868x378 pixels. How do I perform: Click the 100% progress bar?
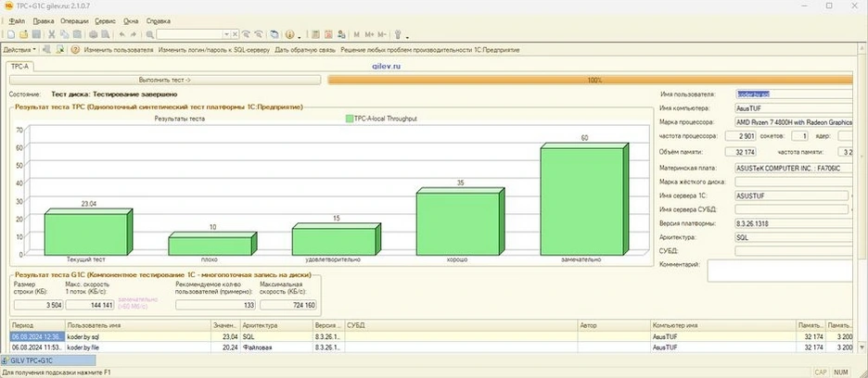tap(594, 80)
